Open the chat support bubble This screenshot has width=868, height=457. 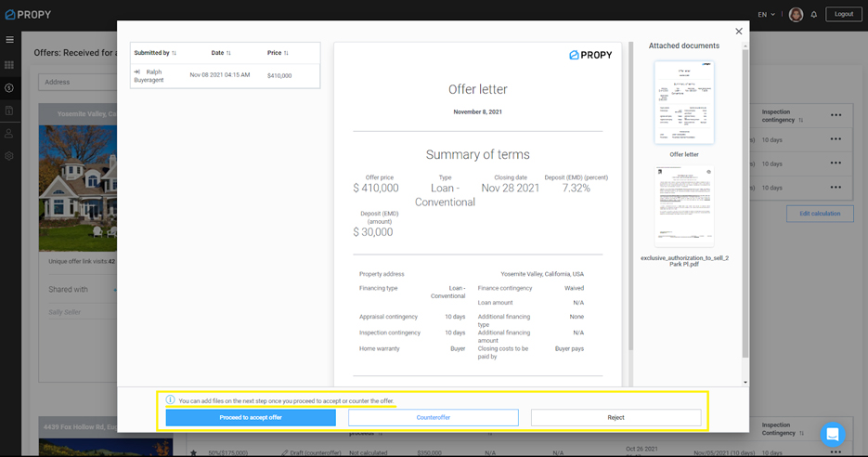click(x=833, y=434)
